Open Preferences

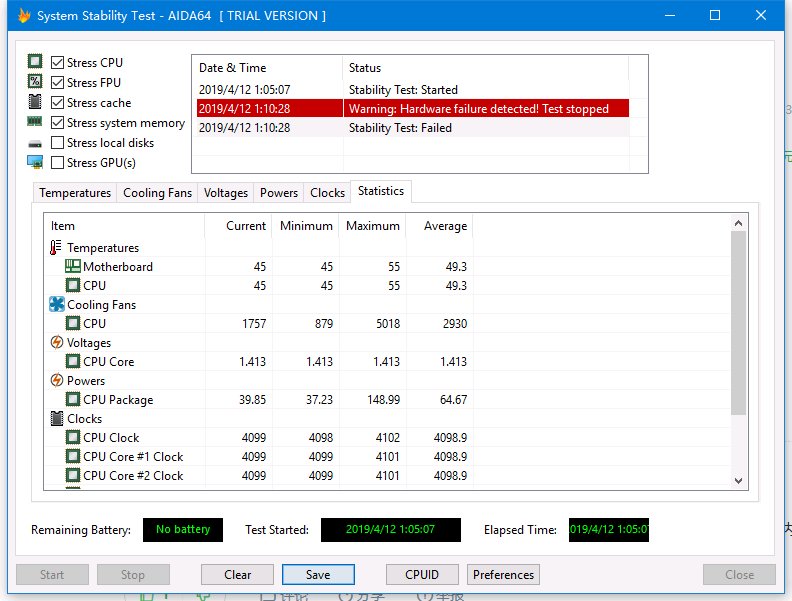tap(504, 575)
